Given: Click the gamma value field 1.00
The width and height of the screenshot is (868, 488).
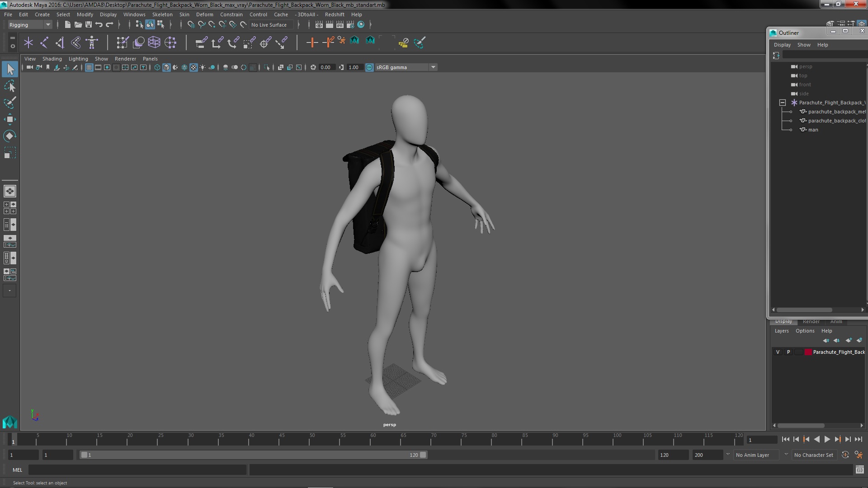Looking at the screenshot, I should point(354,67).
